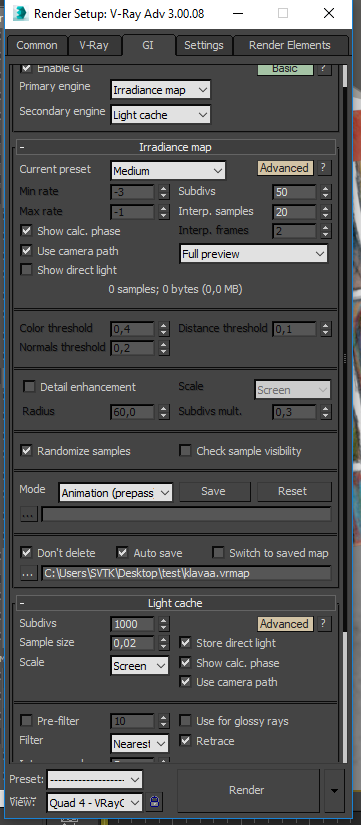Click Basic mode button in GI section
361x825 pixels.
(x=285, y=68)
